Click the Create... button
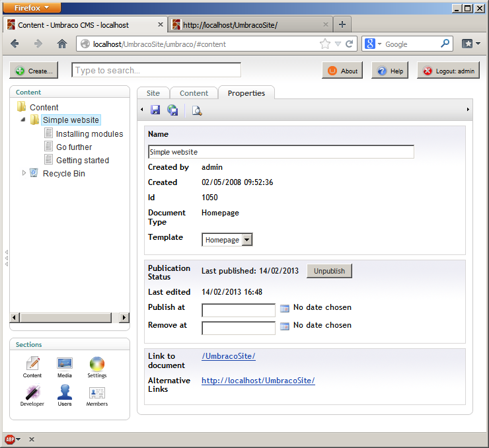Viewport: 489px width, 448px height. [34, 71]
